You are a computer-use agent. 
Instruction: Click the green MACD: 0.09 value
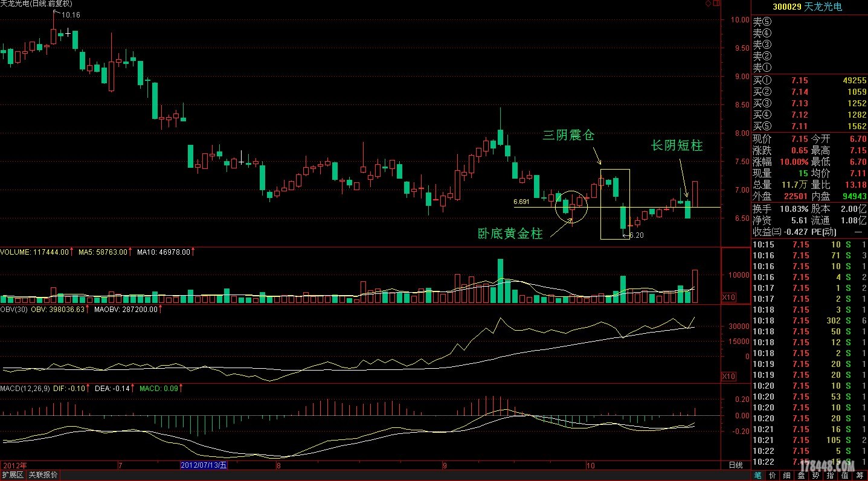(159, 388)
